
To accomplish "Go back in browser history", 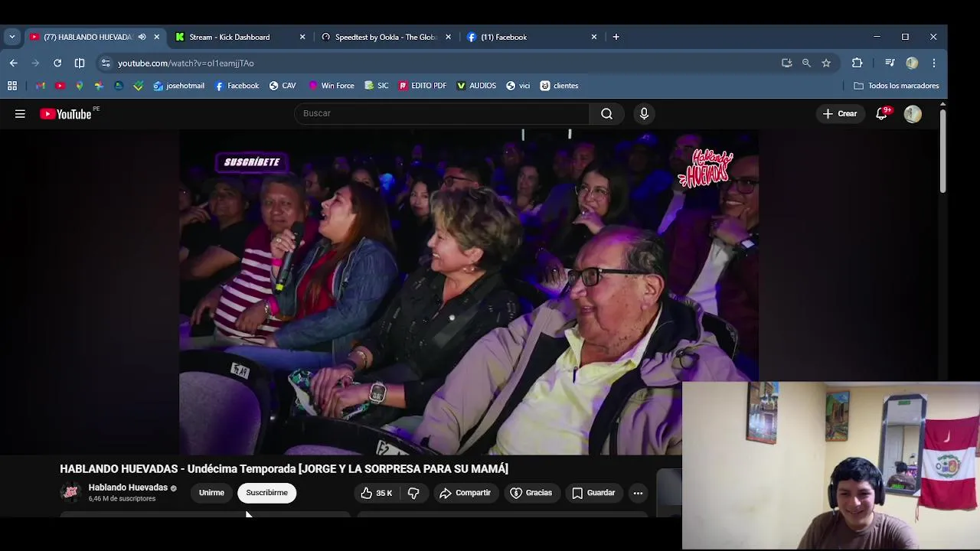I will point(14,63).
